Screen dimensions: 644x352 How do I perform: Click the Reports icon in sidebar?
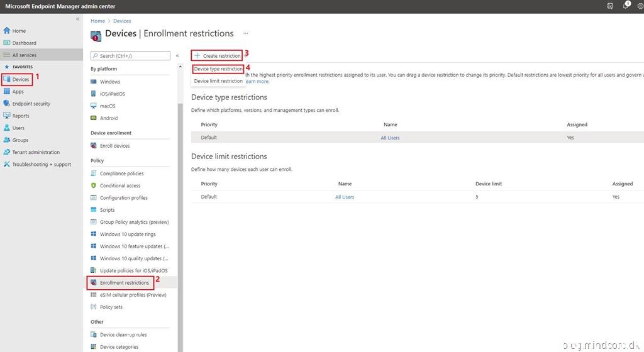[x=7, y=116]
